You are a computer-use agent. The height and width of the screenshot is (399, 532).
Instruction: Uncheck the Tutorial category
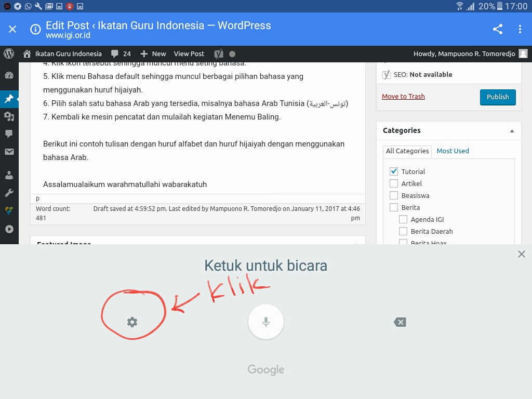tap(394, 171)
